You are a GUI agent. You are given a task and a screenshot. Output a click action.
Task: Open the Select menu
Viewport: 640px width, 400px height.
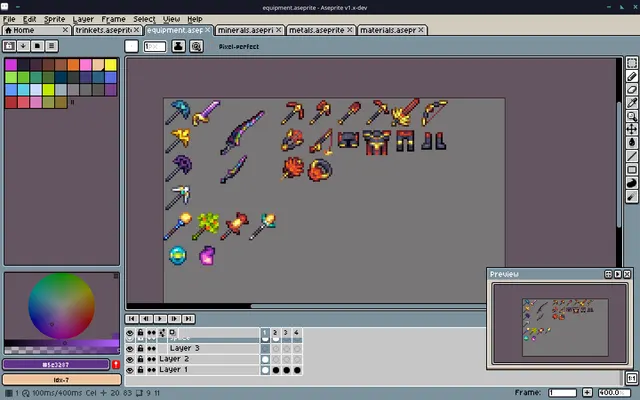(x=144, y=19)
